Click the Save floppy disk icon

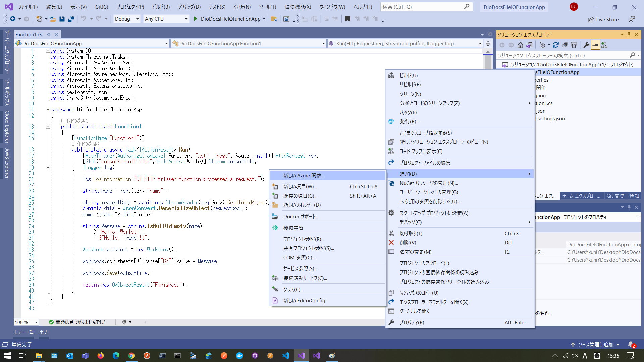tap(62, 19)
